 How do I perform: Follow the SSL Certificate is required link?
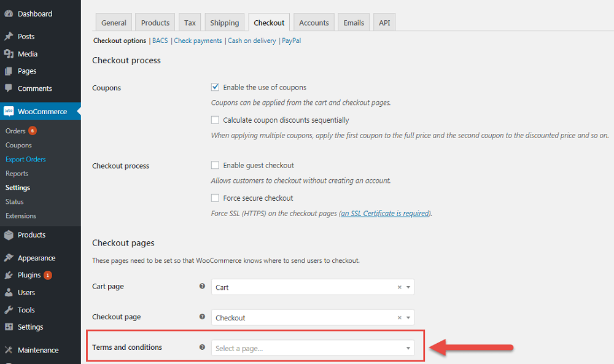[385, 214]
